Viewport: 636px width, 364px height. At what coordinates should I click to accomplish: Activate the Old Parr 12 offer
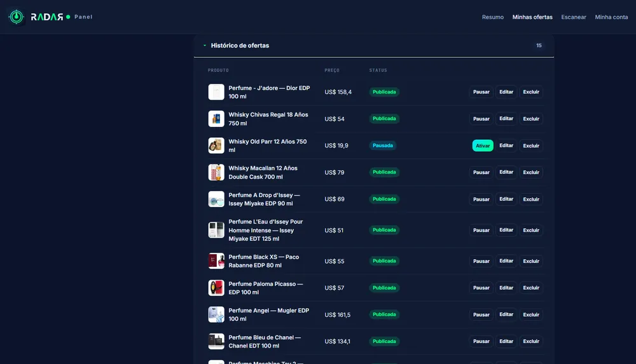pos(483,145)
